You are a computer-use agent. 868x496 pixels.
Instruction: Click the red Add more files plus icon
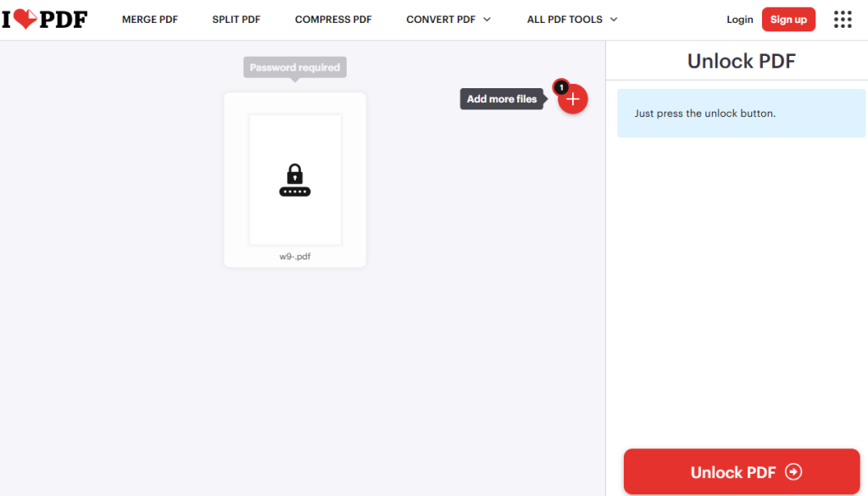tap(573, 99)
